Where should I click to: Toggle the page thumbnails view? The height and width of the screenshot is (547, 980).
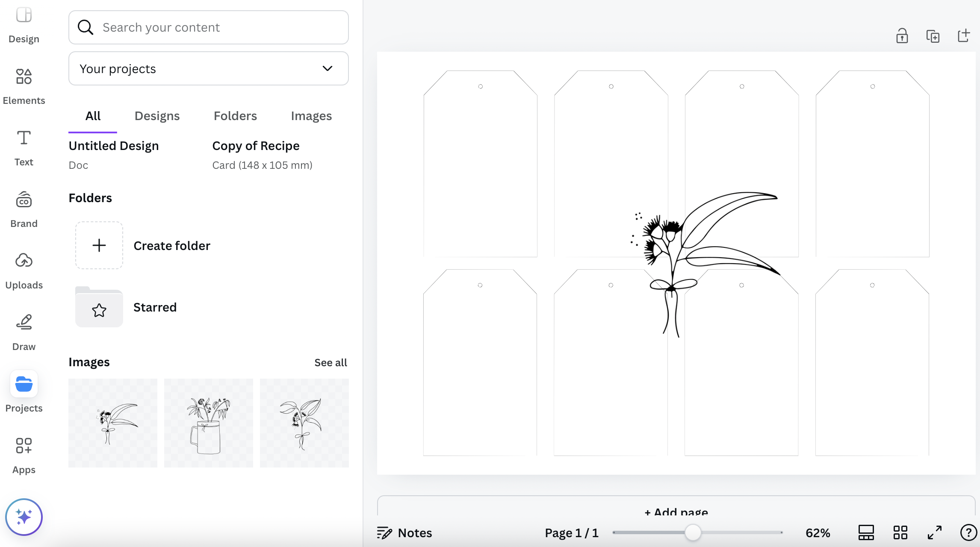(866, 532)
